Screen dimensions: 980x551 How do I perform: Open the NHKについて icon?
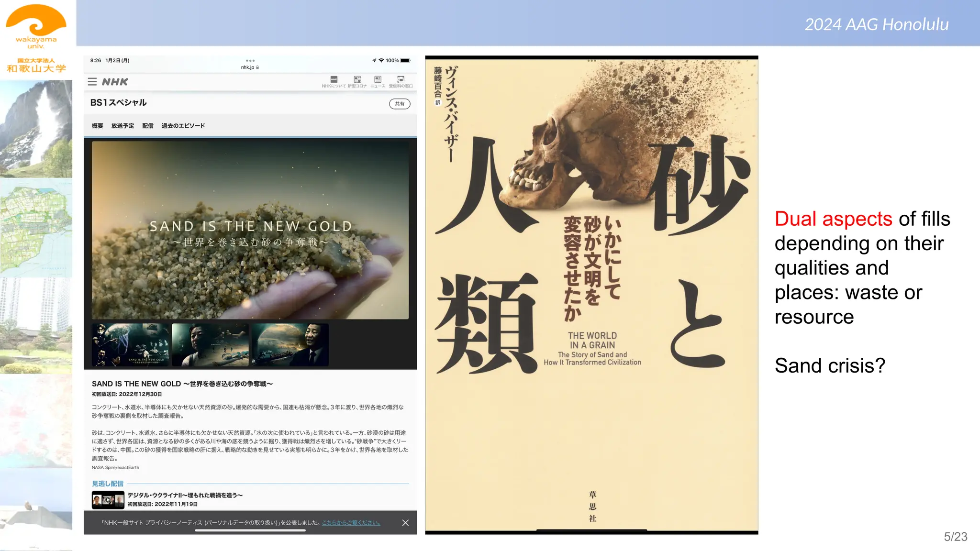334,82
